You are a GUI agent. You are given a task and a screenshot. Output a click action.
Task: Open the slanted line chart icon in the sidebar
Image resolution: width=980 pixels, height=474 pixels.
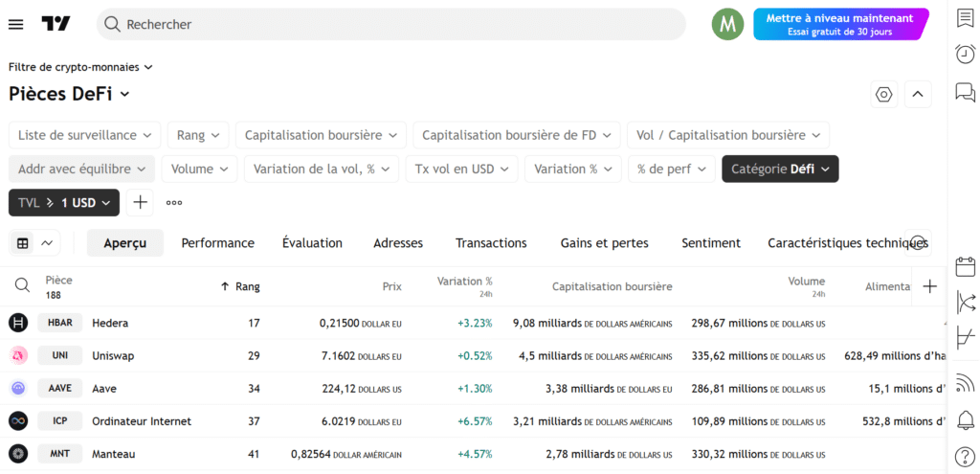(966, 338)
